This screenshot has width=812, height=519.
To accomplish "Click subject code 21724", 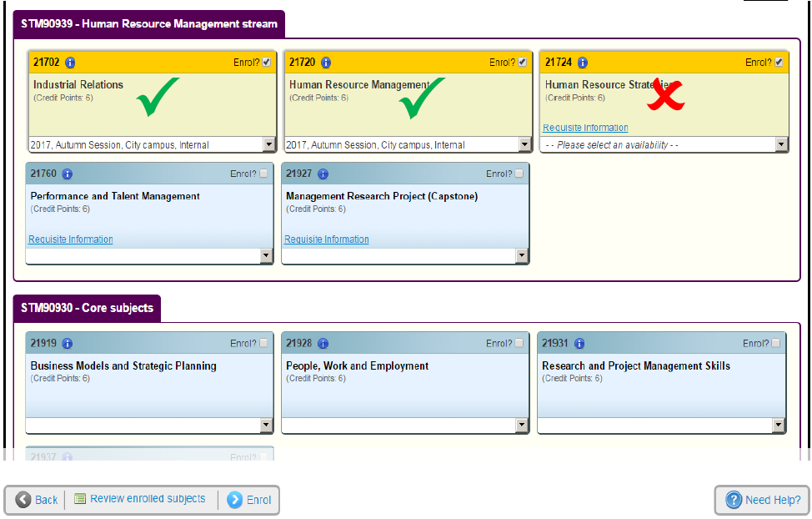I will coord(559,63).
